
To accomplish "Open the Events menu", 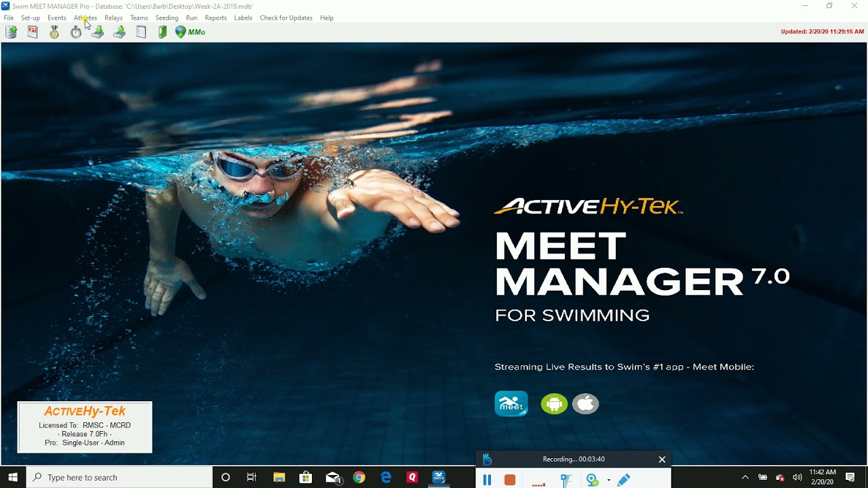I will point(57,18).
